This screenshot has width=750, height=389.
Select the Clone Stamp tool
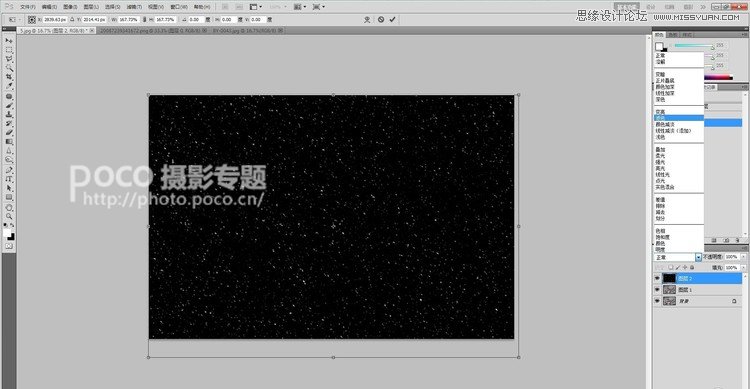(9, 115)
